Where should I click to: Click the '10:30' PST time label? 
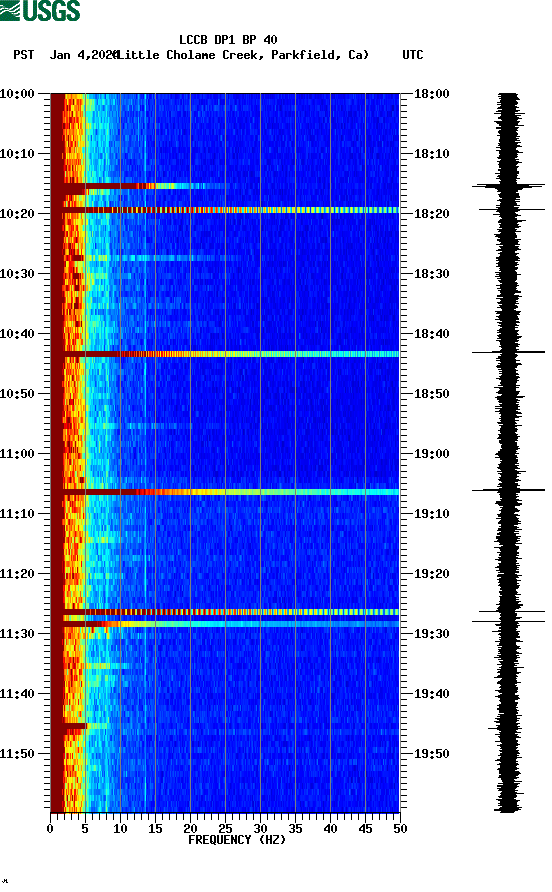17,274
